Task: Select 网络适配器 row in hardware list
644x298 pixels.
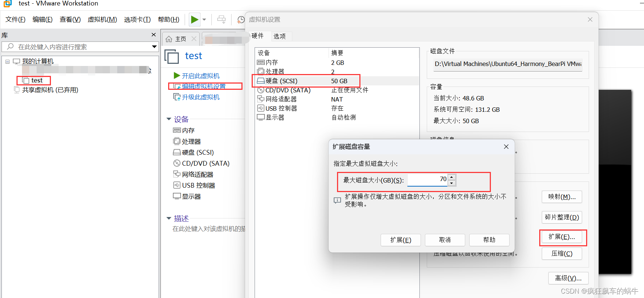Action: click(337, 99)
